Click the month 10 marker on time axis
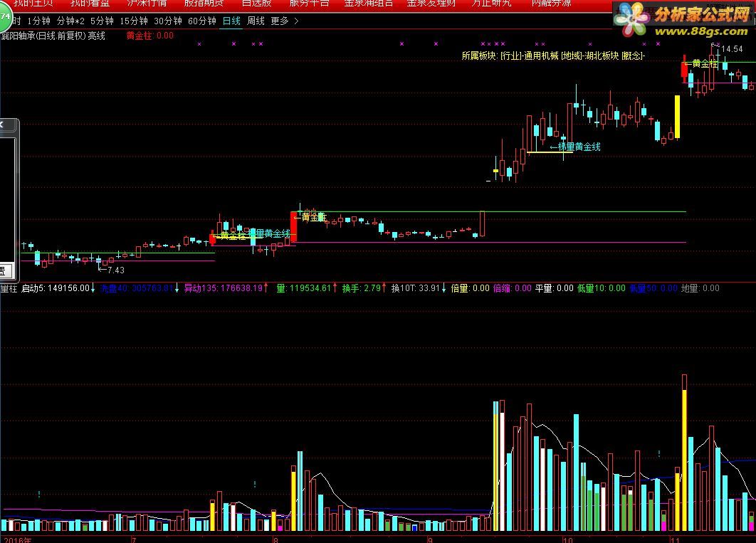Image resolution: width=756 pixels, height=543 pixels. point(567,539)
